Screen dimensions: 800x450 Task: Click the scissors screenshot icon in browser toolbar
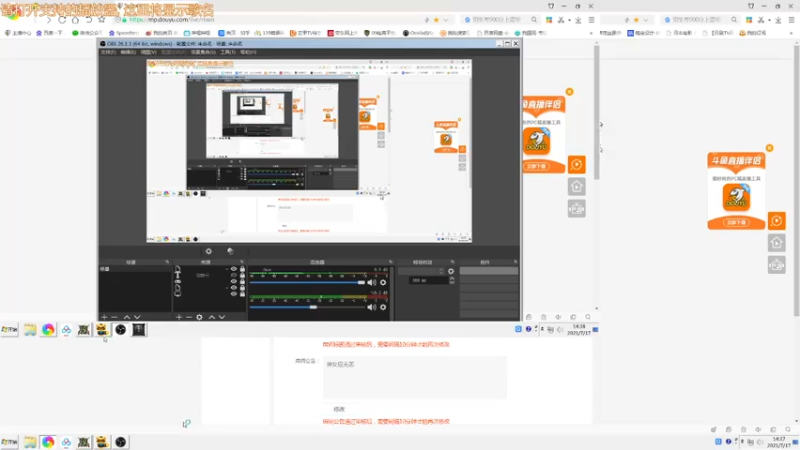561,20
